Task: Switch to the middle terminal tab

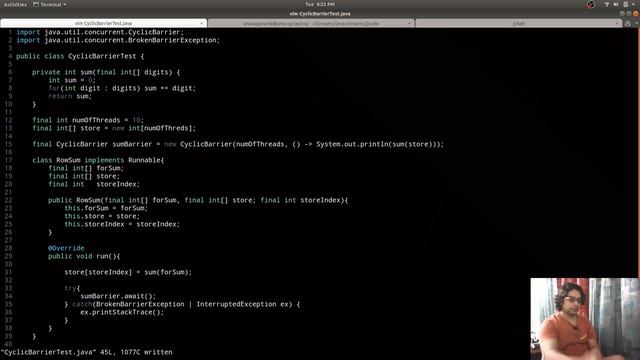Action: 311,23
